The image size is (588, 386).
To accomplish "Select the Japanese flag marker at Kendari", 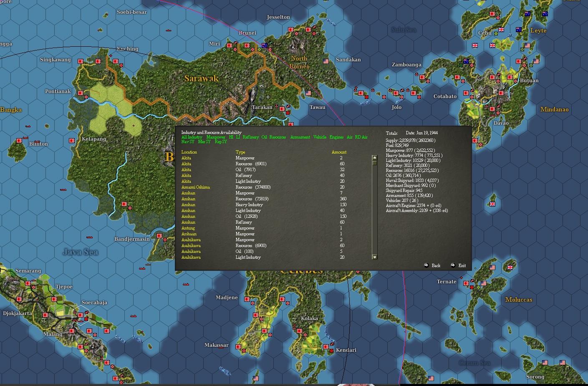I will (x=326, y=347).
